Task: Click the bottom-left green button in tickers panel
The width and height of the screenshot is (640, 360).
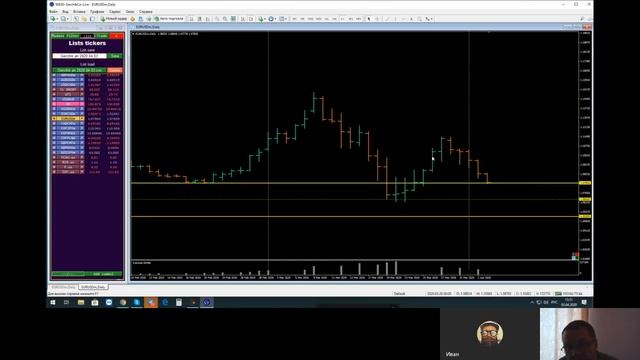Action: tap(68, 274)
